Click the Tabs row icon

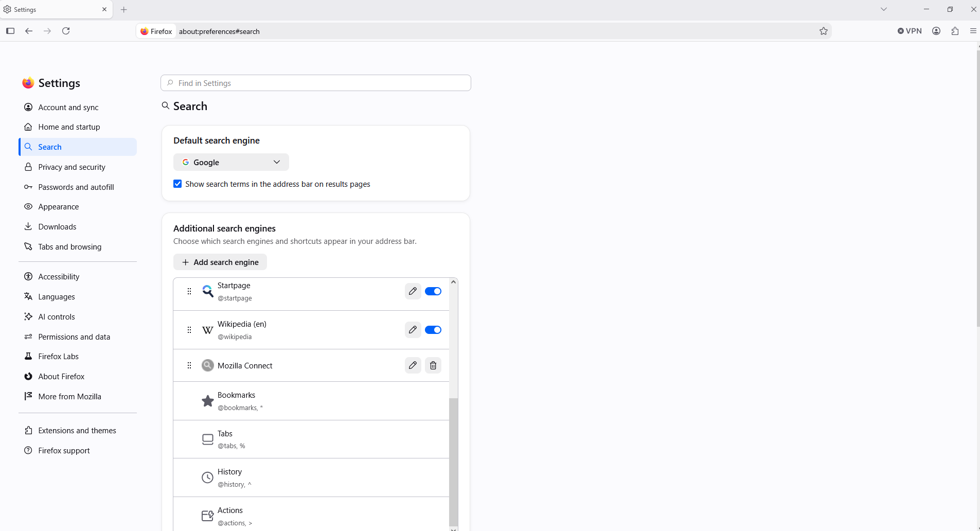207,439
